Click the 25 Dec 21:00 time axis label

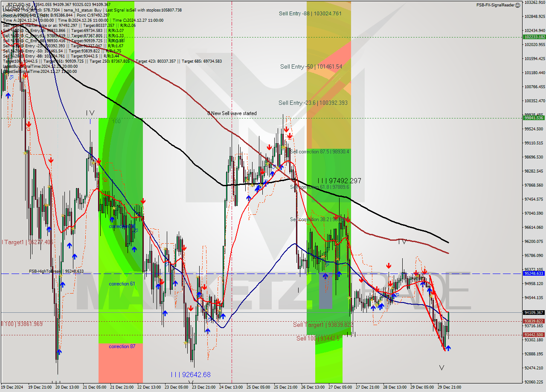[x=285, y=387]
